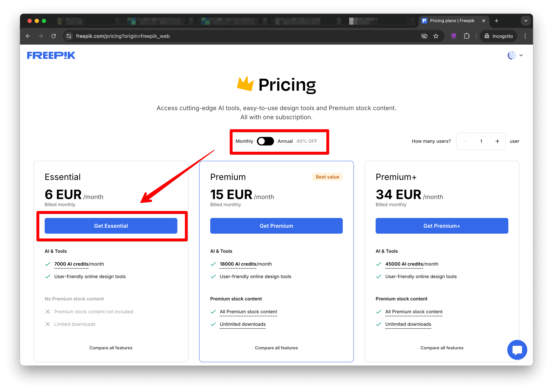Toggle Monthly to Annual billing switch
This screenshot has height=392, width=553.
265,141
